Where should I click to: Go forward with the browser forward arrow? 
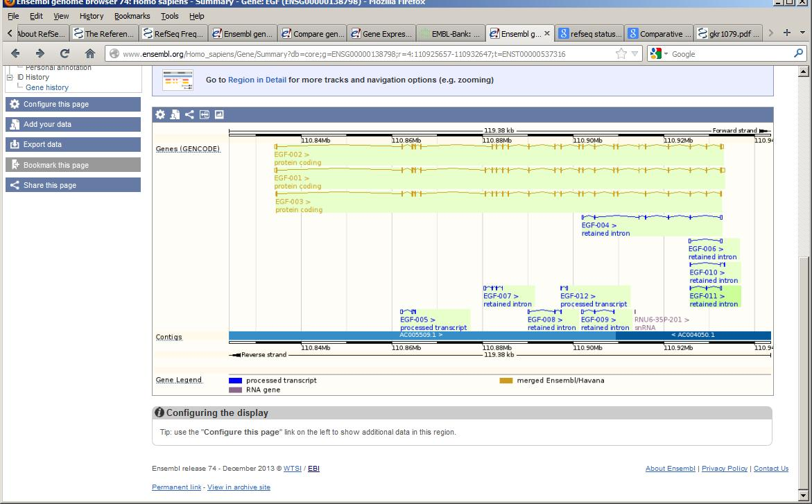pyautogui.click(x=40, y=53)
